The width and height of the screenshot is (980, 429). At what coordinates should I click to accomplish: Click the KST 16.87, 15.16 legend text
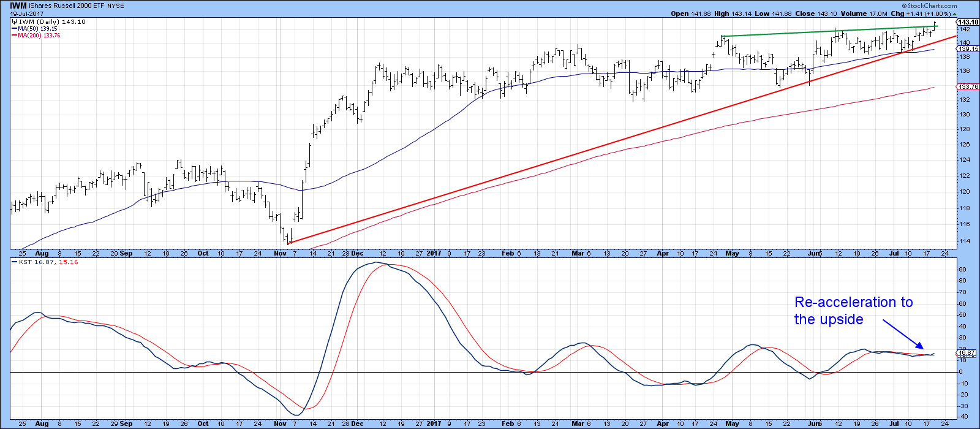click(48, 262)
